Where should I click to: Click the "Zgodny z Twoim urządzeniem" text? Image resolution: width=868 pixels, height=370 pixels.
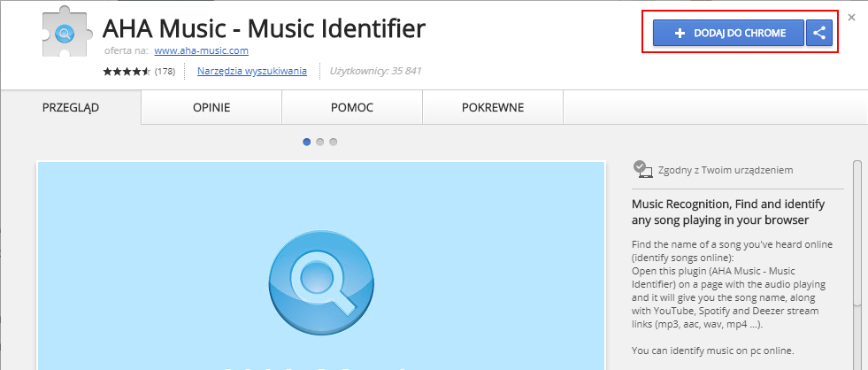pos(726,170)
